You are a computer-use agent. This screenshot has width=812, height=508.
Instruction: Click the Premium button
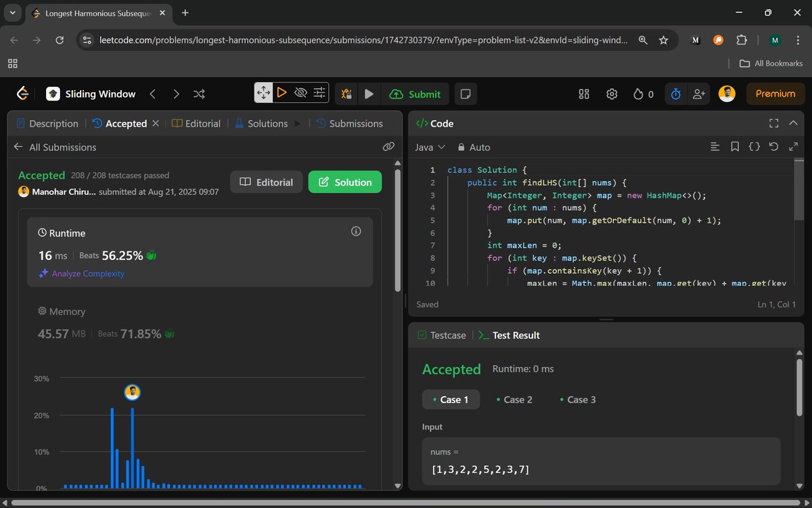click(775, 94)
